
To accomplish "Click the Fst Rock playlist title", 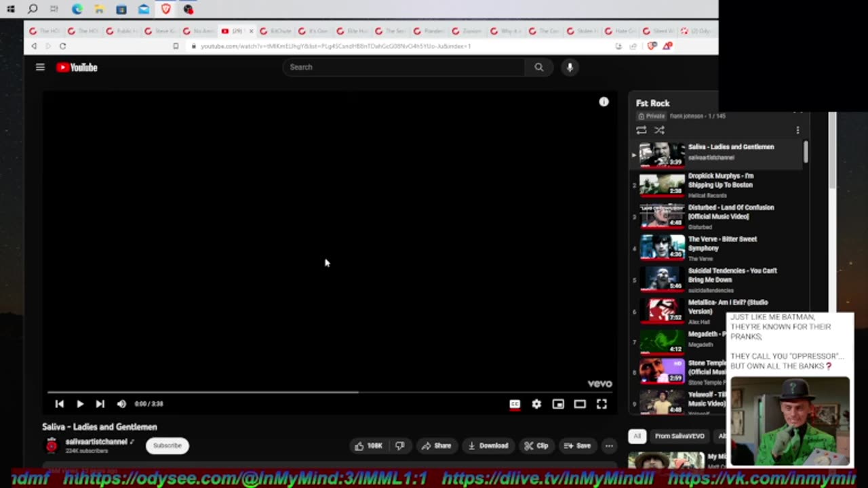I will 652,103.
